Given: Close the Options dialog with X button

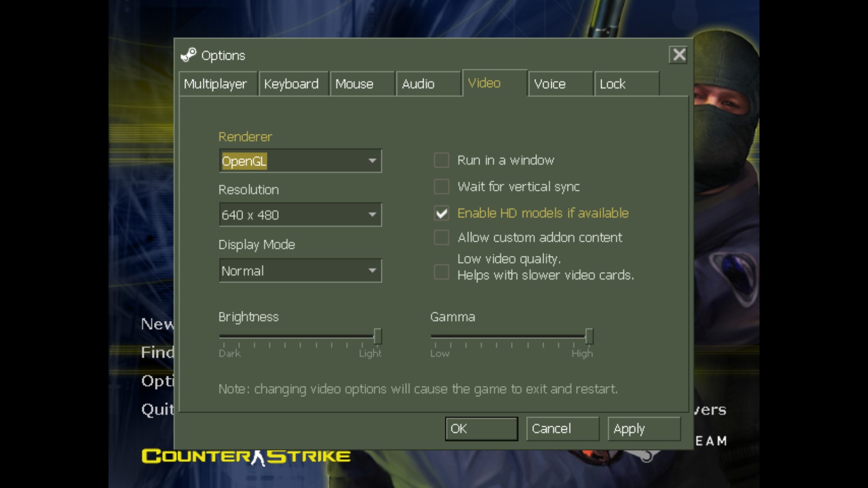Looking at the screenshot, I should pyautogui.click(x=679, y=55).
